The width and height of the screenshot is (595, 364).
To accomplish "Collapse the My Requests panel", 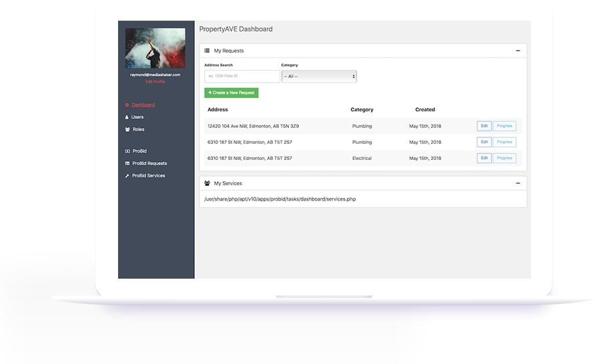I will [x=518, y=51].
